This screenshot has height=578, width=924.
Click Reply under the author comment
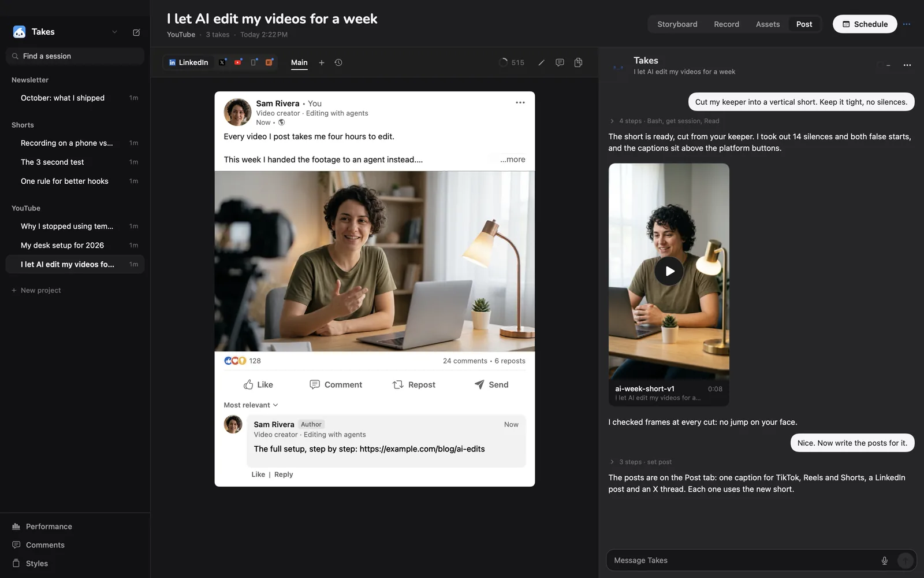[x=284, y=475]
